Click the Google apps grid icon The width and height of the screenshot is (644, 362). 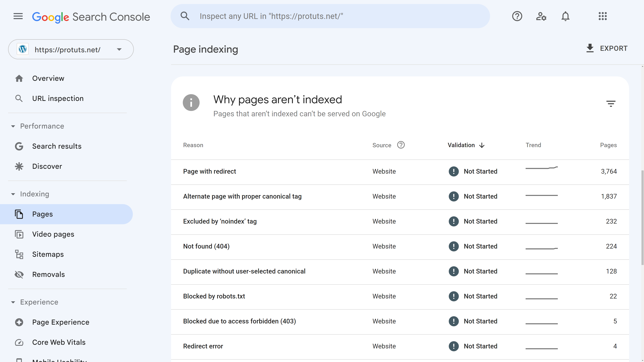pyautogui.click(x=602, y=16)
